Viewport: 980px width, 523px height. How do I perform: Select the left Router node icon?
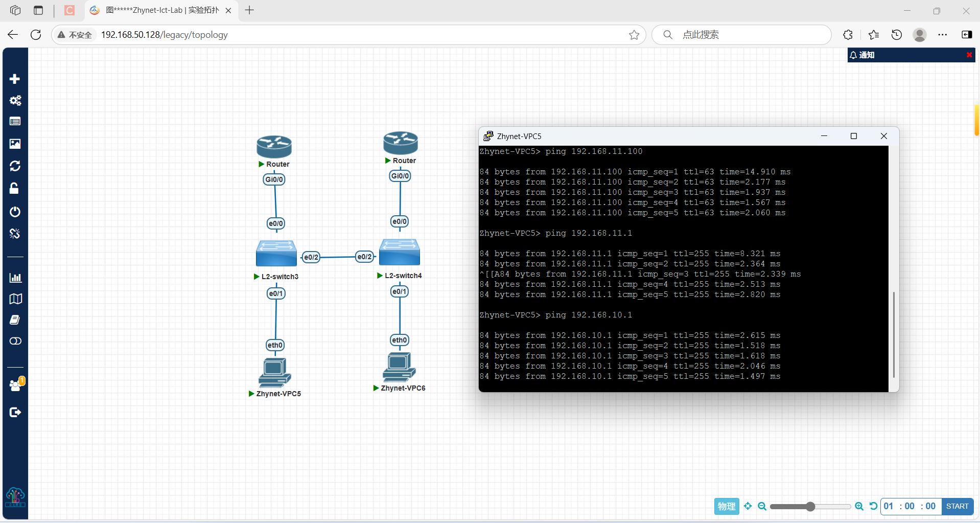click(x=274, y=147)
